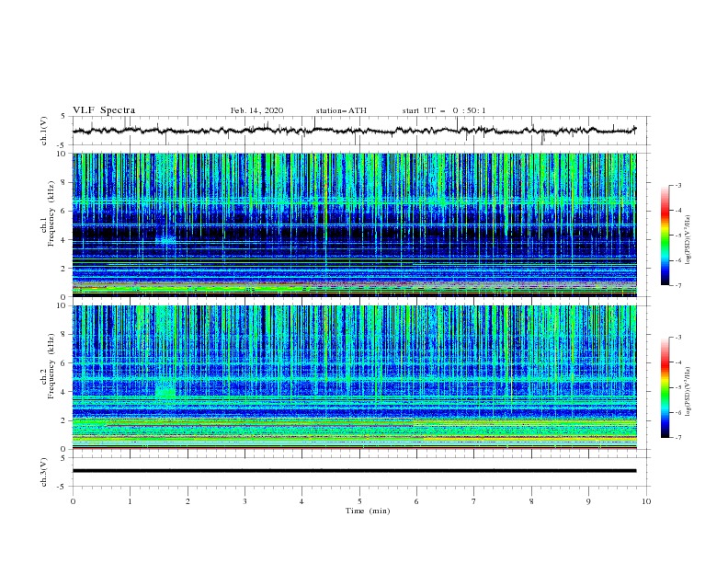This screenshot has height=563, width=728.
Task: Click the "-7" label on ch.2 color scale
Action: tap(677, 437)
